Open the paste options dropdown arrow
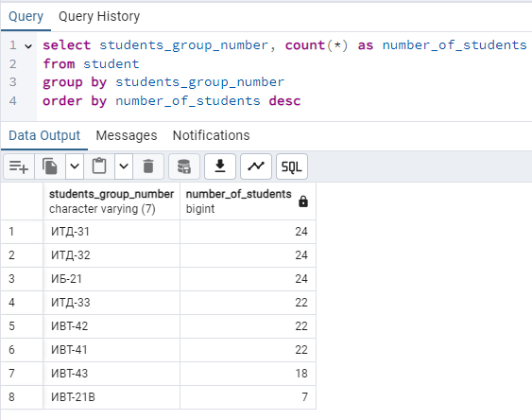The image size is (532, 420). 124,166
